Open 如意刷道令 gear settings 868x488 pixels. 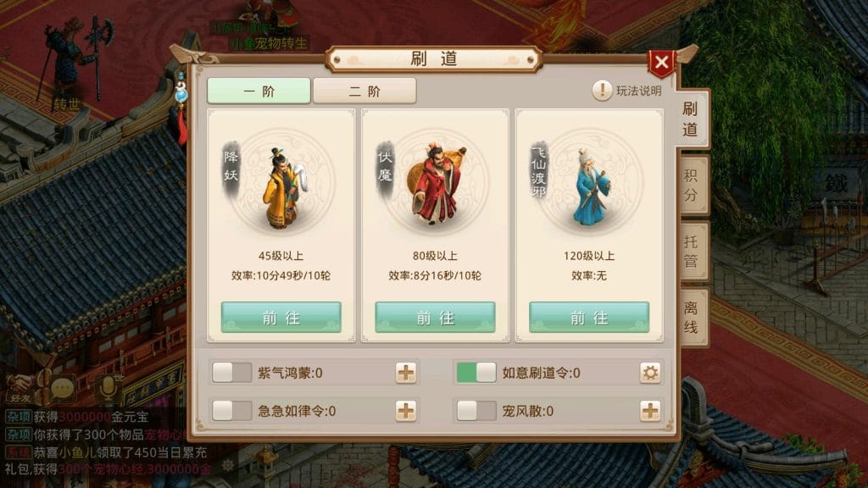tap(650, 373)
